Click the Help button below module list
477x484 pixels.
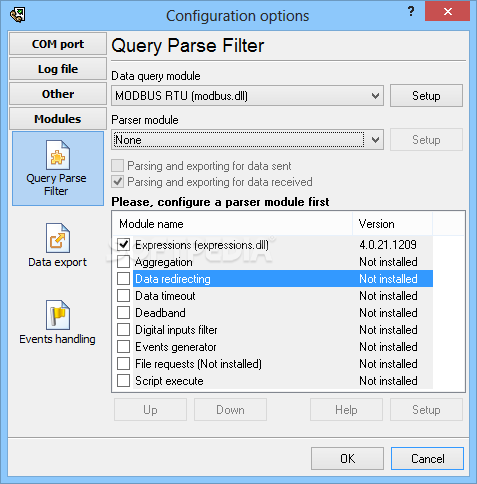pos(346,410)
